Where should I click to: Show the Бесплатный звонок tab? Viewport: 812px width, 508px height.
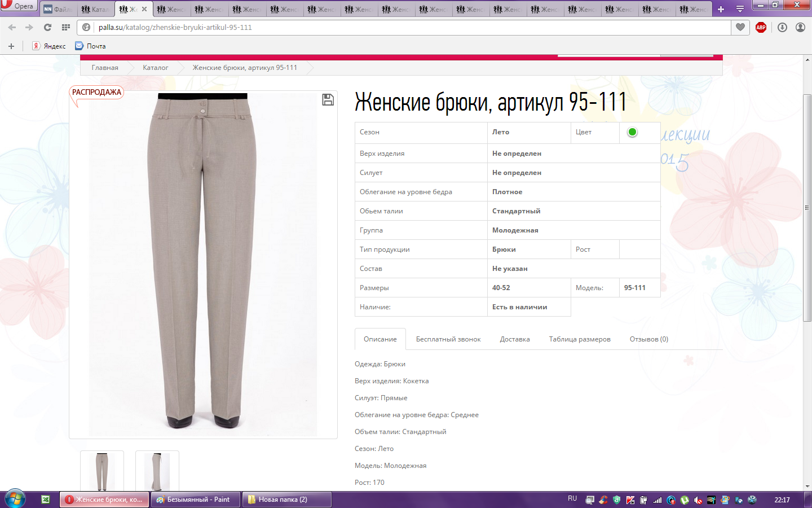click(x=448, y=339)
